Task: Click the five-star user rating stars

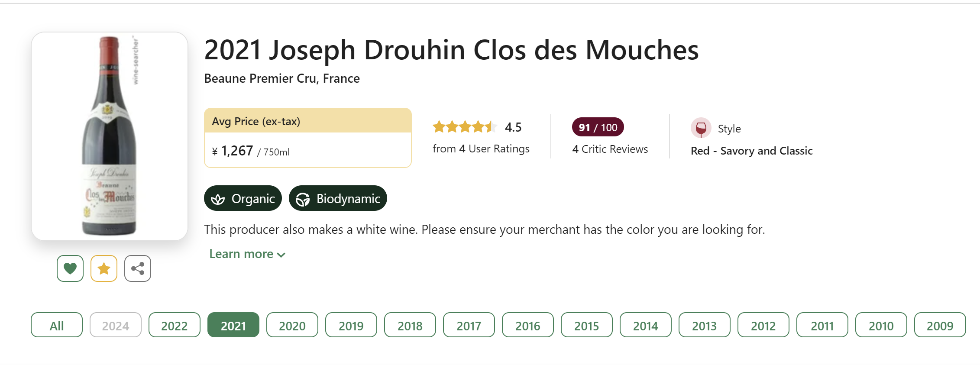Action: click(465, 127)
